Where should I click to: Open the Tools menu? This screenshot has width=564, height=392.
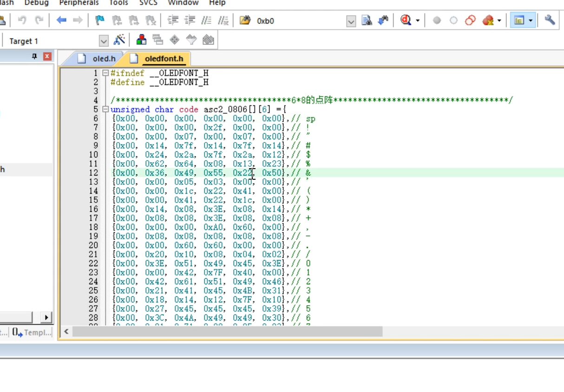coord(119,3)
